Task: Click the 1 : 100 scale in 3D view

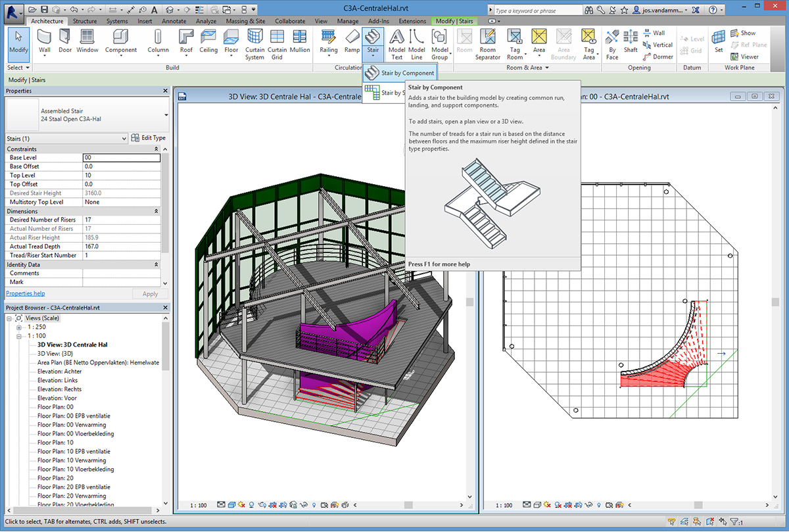Action: coord(198,506)
